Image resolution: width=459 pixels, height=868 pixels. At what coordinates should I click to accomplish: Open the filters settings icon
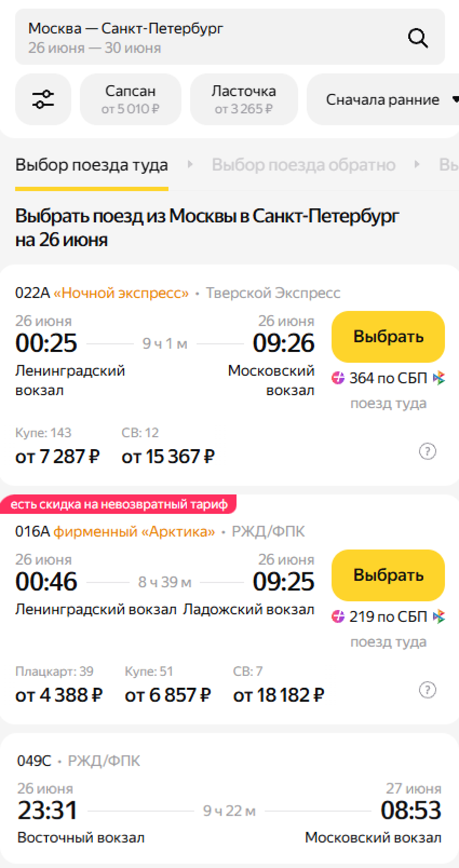point(43,99)
